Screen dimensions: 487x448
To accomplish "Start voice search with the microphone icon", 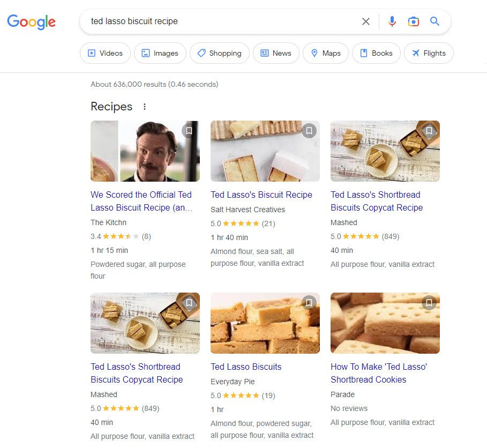I will tap(392, 21).
